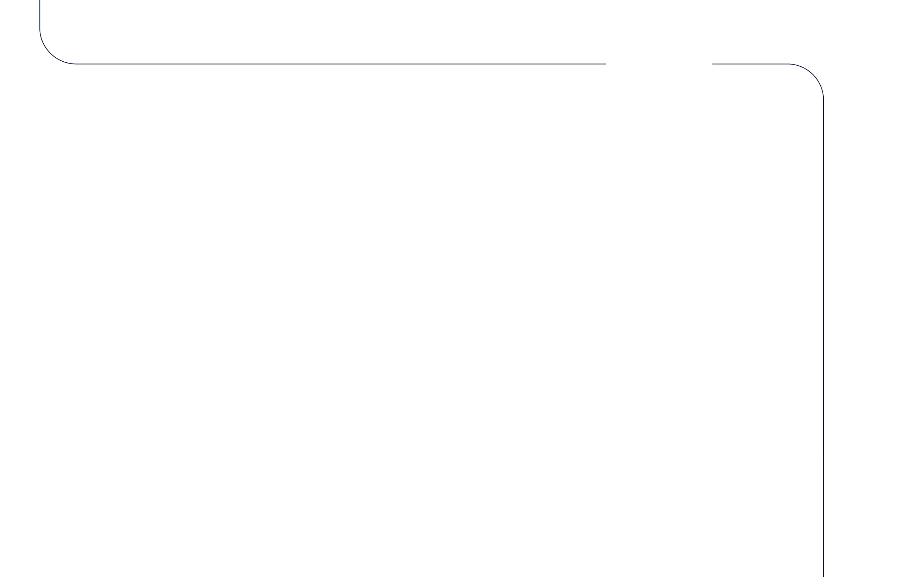Click the rounded corner at the top-left outline

[x=51, y=53]
